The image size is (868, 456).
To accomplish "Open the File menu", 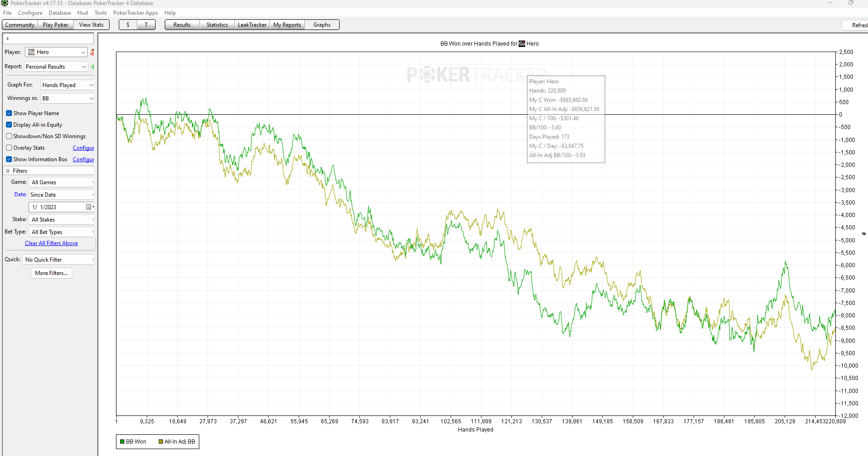I will click(7, 13).
